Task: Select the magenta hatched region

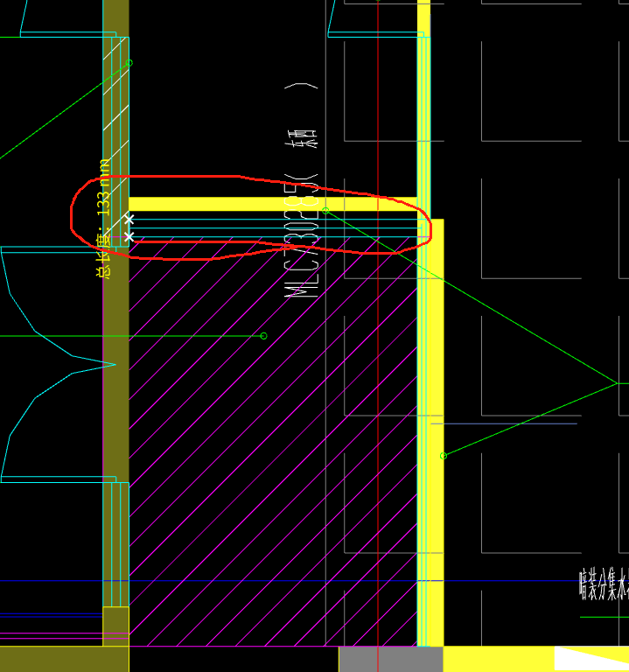Action: [x=273, y=441]
